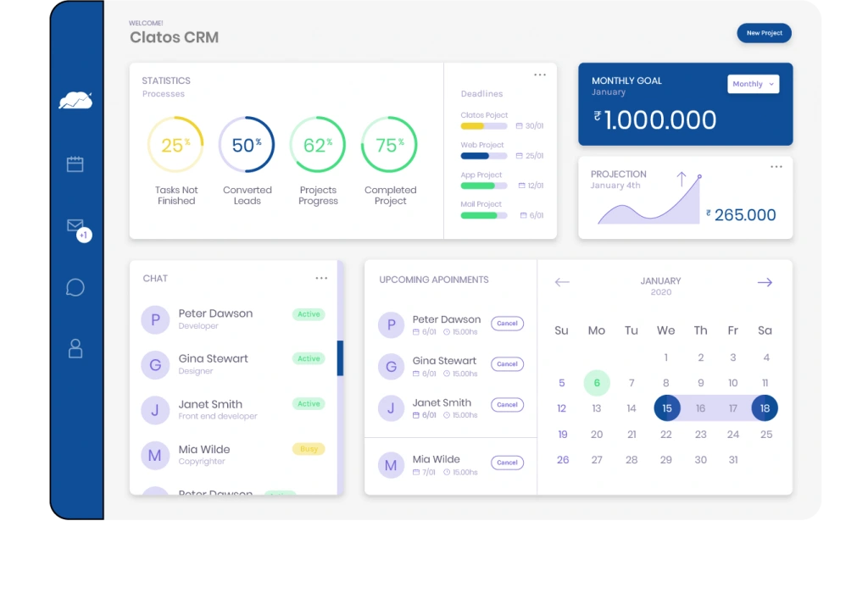Open the Projection panel options menu
This screenshot has width=868, height=593.
[776, 167]
